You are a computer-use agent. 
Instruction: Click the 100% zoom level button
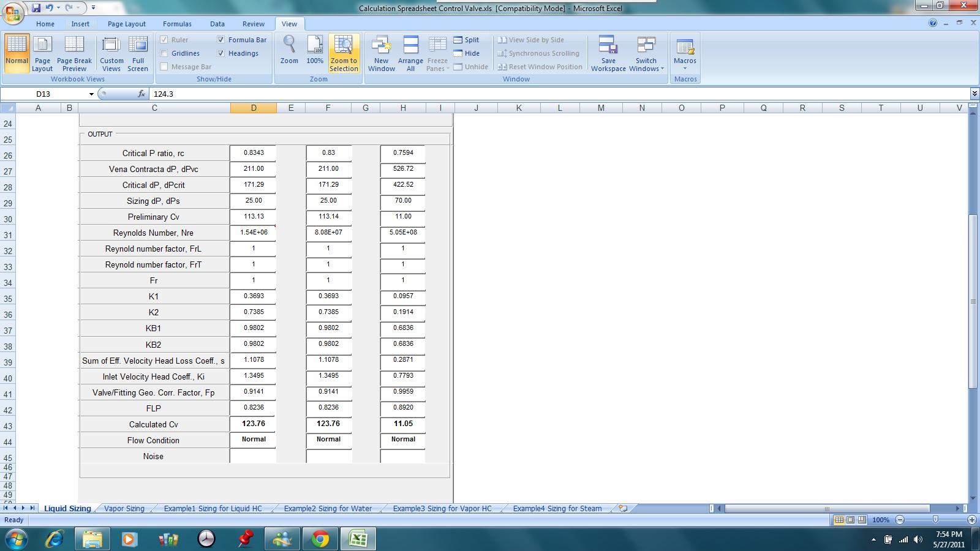click(881, 520)
